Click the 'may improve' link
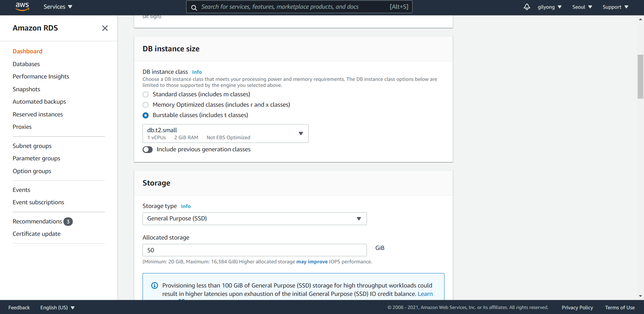 click(312, 262)
